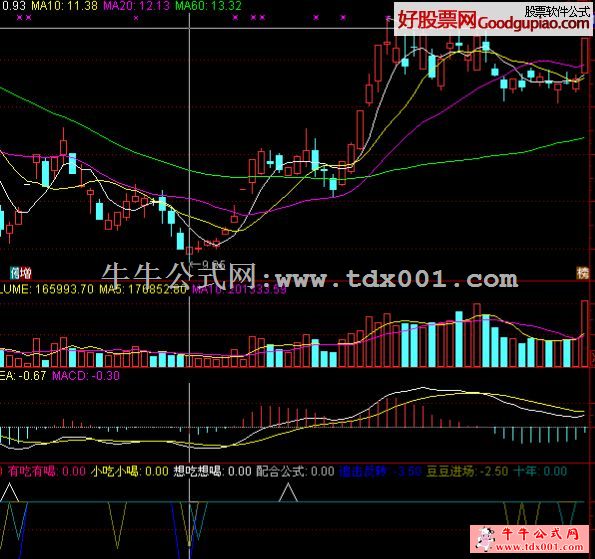
Task: Click the 9.05 low price arrow label
Action: point(208,264)
